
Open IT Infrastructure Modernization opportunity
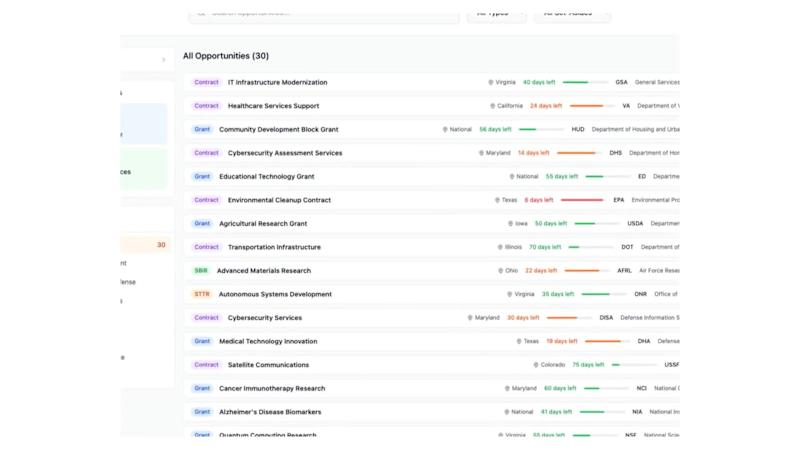[278, 82]
